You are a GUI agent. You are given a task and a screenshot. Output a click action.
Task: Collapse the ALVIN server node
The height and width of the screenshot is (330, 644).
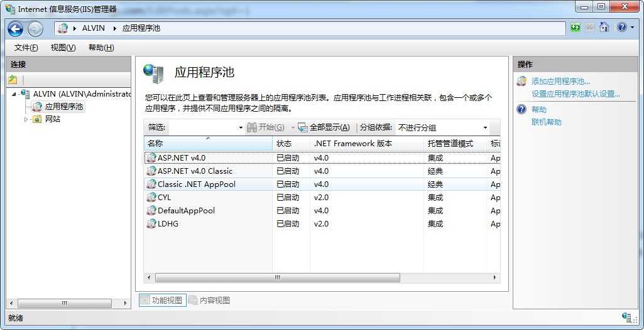14,94
